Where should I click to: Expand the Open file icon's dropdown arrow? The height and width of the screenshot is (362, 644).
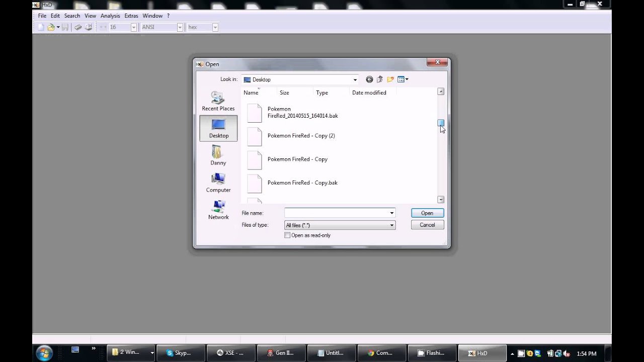click(x=58, y=27)
